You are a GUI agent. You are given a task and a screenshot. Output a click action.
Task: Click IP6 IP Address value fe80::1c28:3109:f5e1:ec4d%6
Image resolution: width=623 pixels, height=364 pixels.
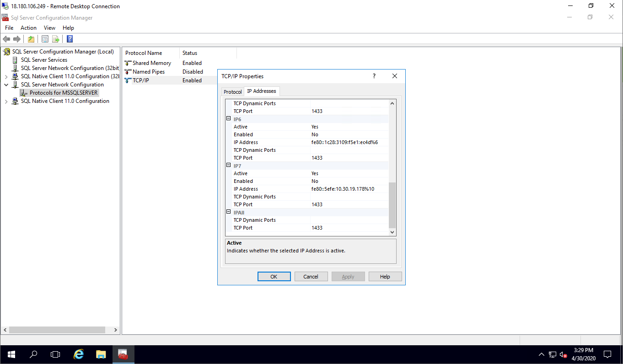coord(344,142)
